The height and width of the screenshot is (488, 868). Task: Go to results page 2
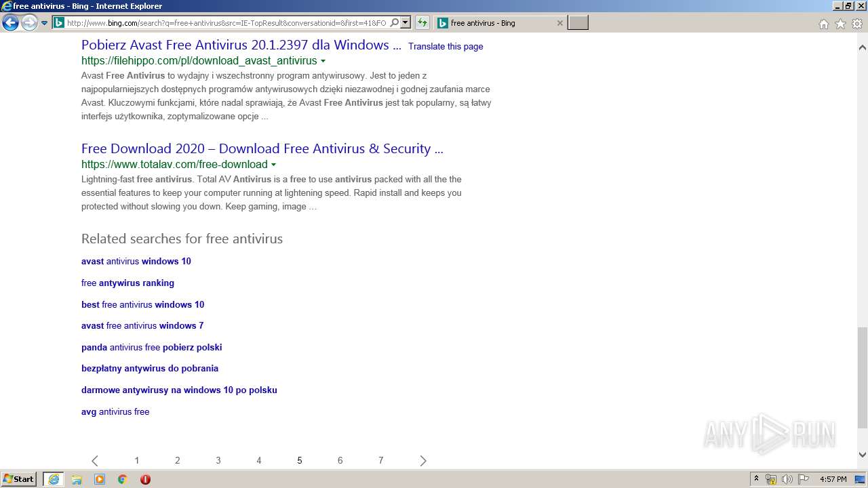(177, 461)
